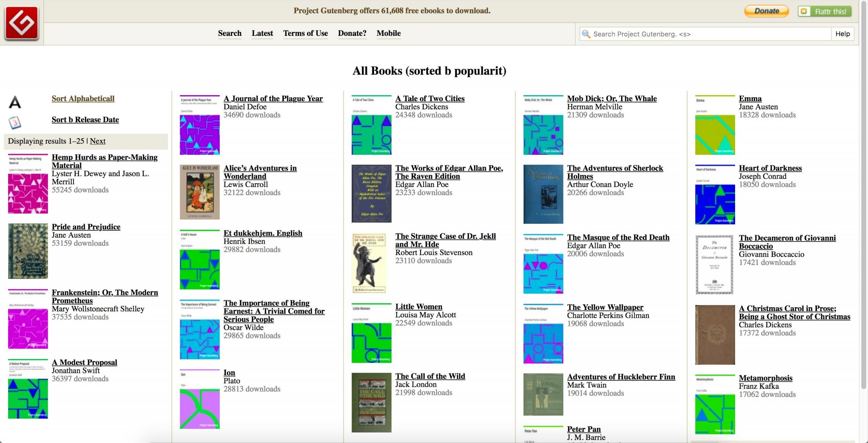Open Sort Alphabetically link
This screenshot has width=868, height=443.
[83, 98]
